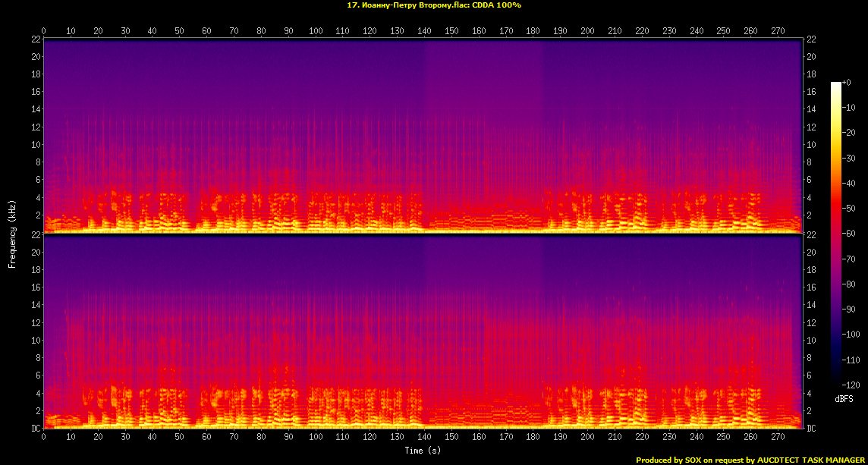Click the 0 marker on the top time axis
The height and width of the screenshot is (465, 868).
point(44,31)
